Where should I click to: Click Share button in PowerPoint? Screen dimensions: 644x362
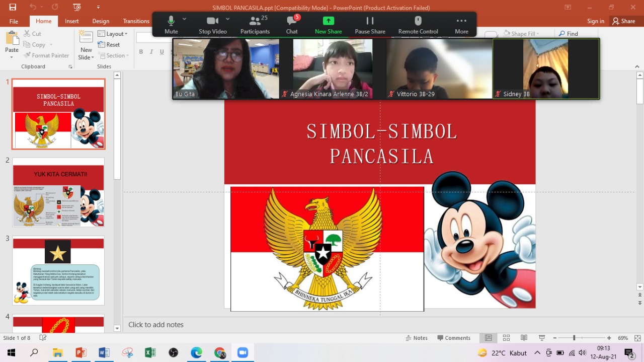(x=624, y=21)
